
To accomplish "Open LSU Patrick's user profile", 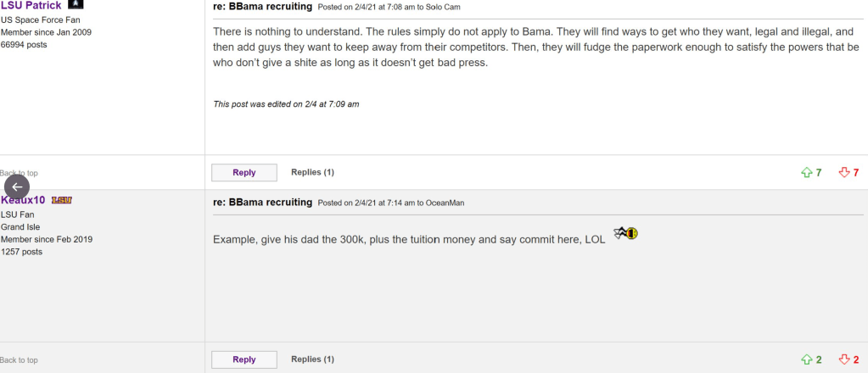I will point(31,6).
